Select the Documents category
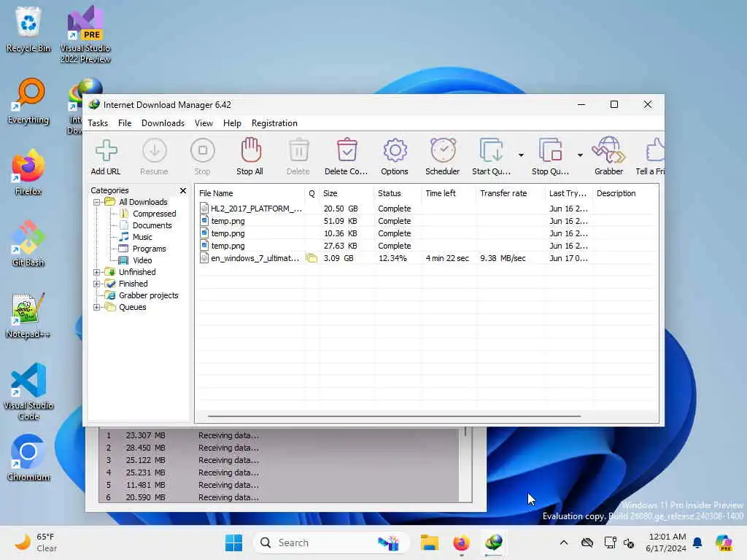Image resolution: width=747 pixels, height=560 pixels. [152, 225]
